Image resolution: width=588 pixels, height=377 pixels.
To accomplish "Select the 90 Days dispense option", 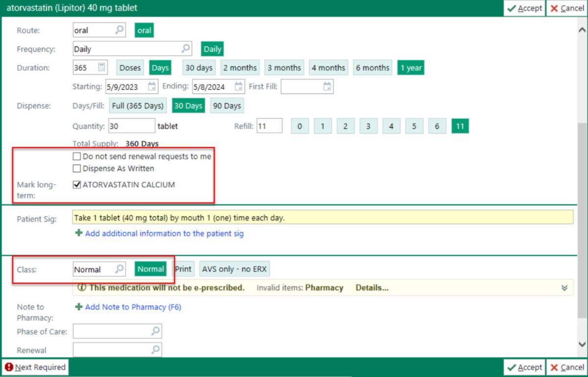I will coord(226,106).
